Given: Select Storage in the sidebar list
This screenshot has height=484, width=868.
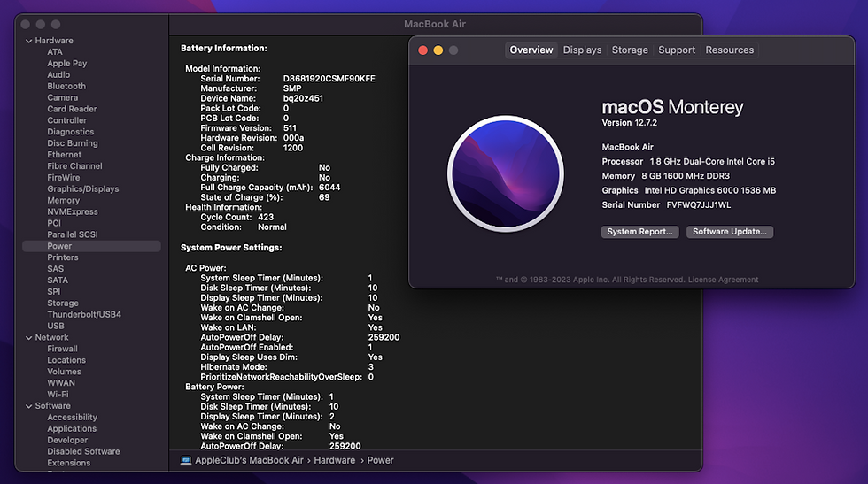Looking at the screenshot, I should [63, 303].
